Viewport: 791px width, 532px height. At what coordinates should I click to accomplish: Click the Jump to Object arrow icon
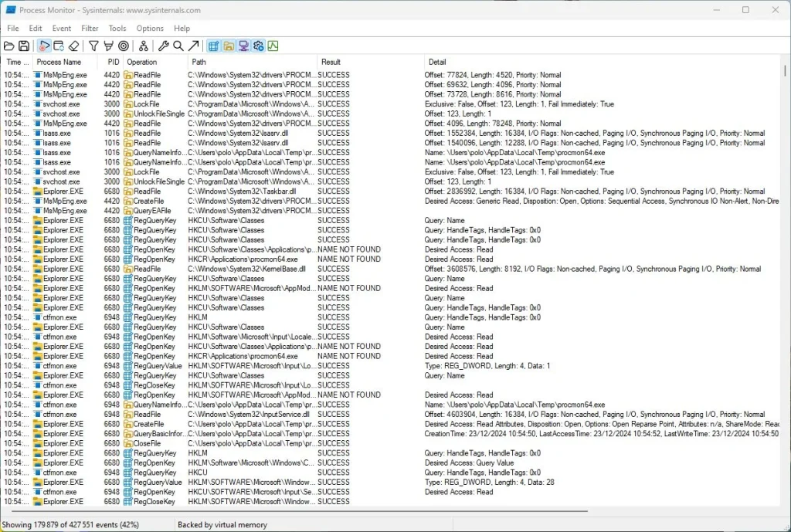(x=193, y=46)
